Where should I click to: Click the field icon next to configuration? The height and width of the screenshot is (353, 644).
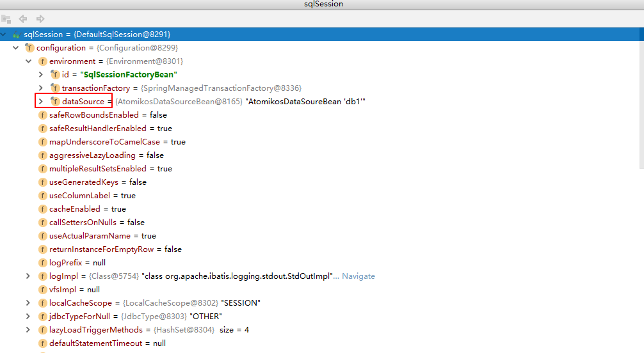pos(29,48)
